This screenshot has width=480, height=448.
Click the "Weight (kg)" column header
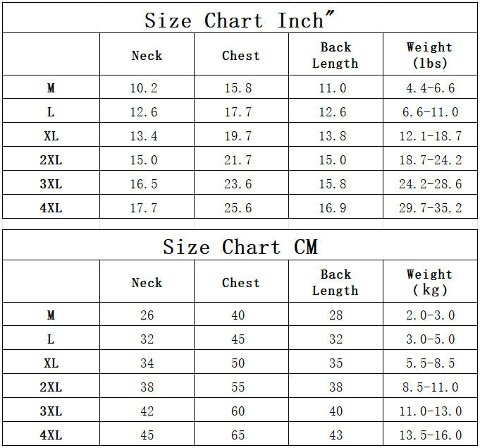pos(429,282)
